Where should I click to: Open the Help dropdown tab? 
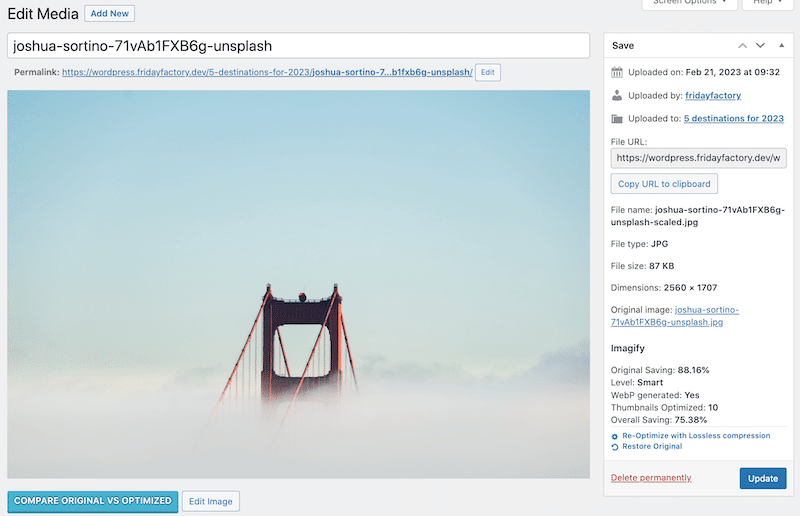767,3
